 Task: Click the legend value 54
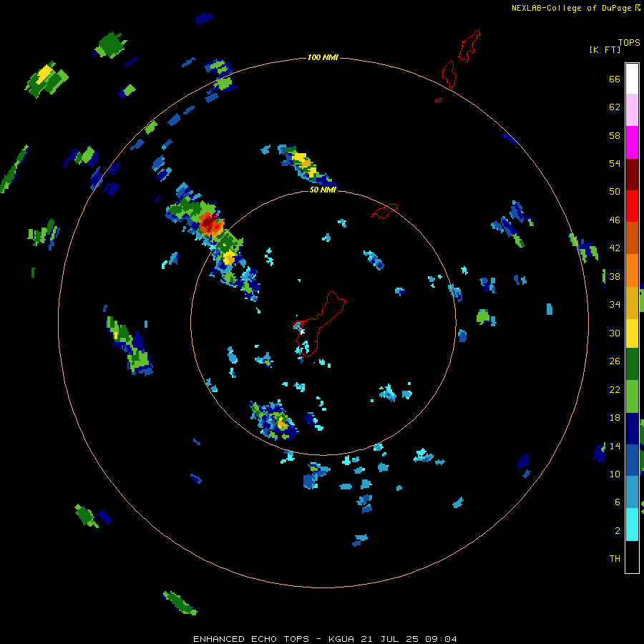615,163
